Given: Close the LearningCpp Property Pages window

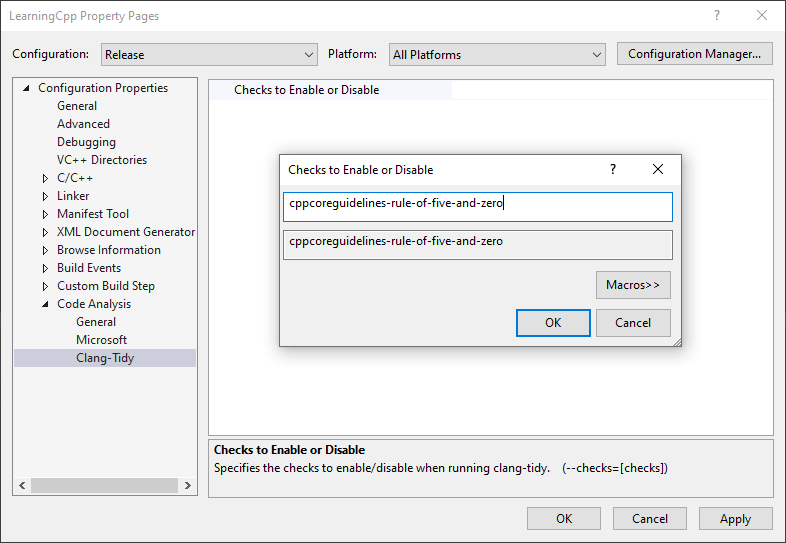Looking at the screenshot, I should click(762, 16).
